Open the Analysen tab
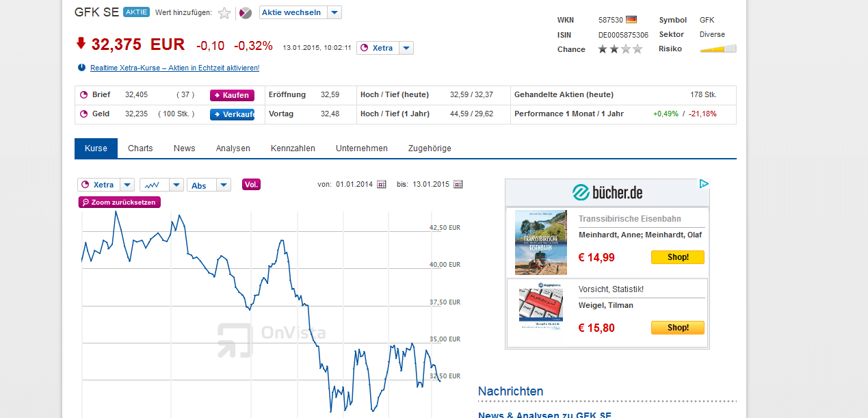 click(233, 148)
